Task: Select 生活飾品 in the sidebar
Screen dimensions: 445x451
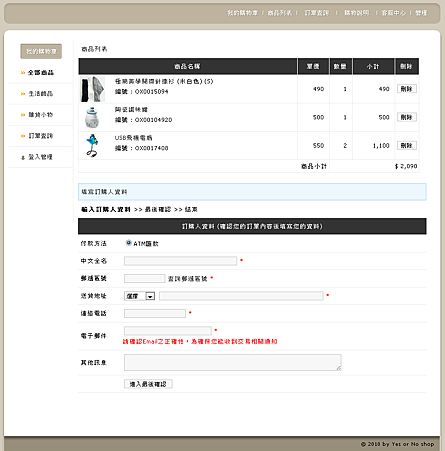Action: coord(41,94)
